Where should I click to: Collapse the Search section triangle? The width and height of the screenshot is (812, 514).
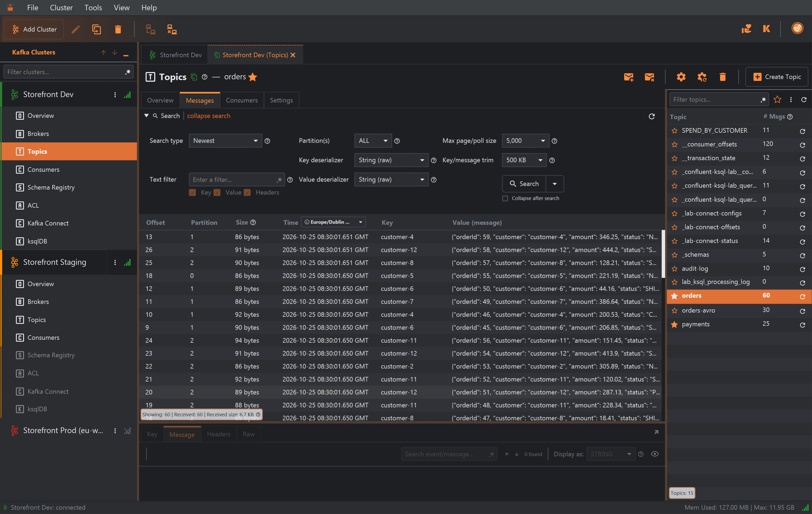(x=146, y=116)
